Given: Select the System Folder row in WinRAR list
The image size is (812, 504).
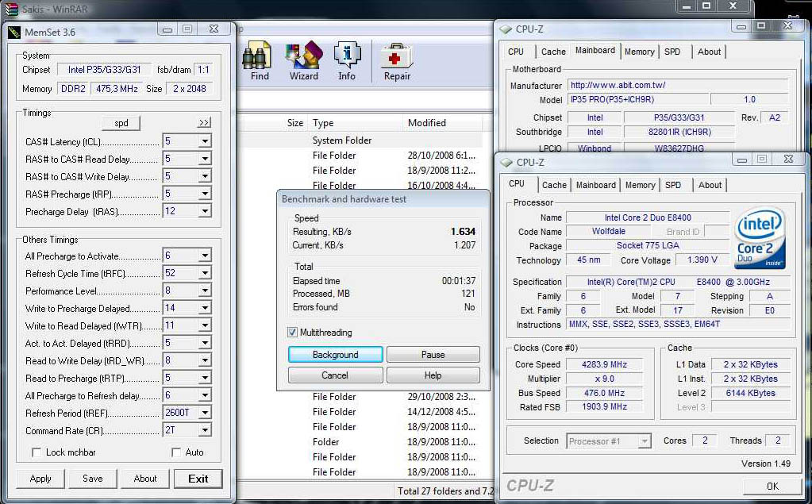Looking at the screenshot, I should click(360, 140).
